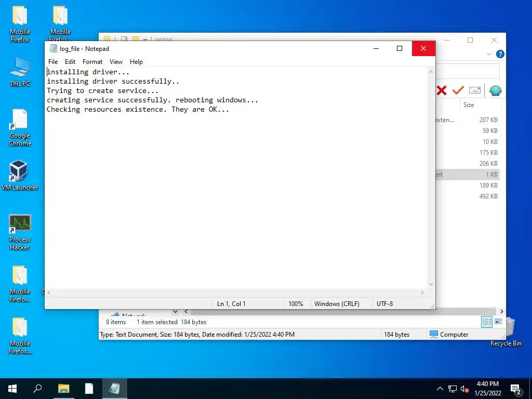
Task: Click the orange checkmark icon in Explorer
Action: (x=458, y=90)
